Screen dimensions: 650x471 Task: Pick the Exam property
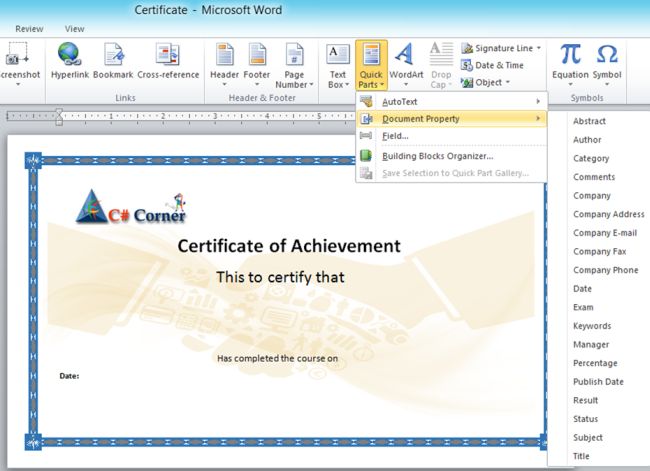point(583,308)
